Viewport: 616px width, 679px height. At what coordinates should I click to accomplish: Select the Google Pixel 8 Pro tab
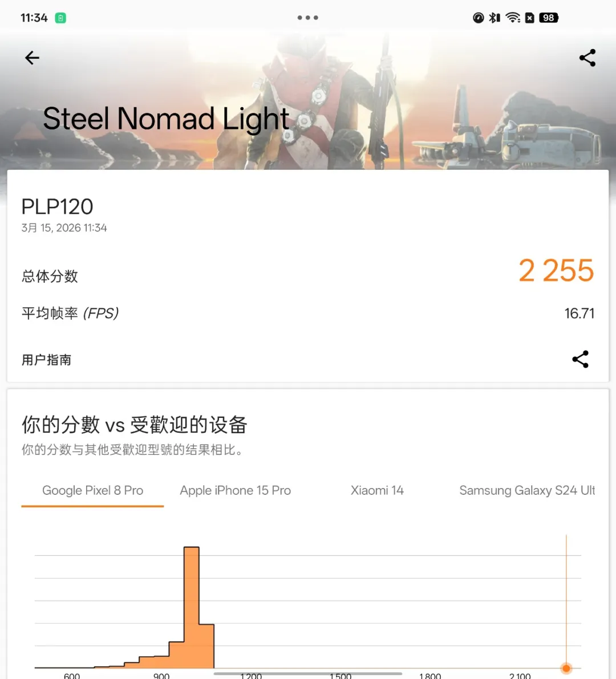(92, 490)
